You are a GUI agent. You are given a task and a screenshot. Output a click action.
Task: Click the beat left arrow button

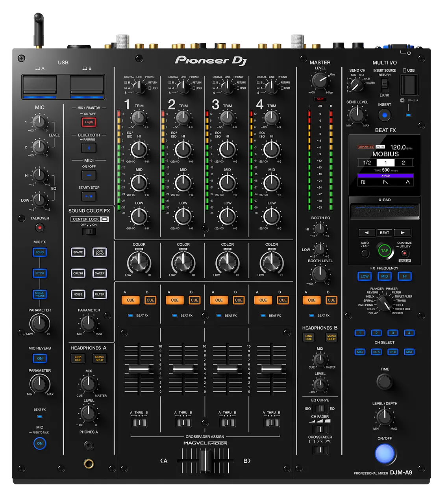coord(367,233)
